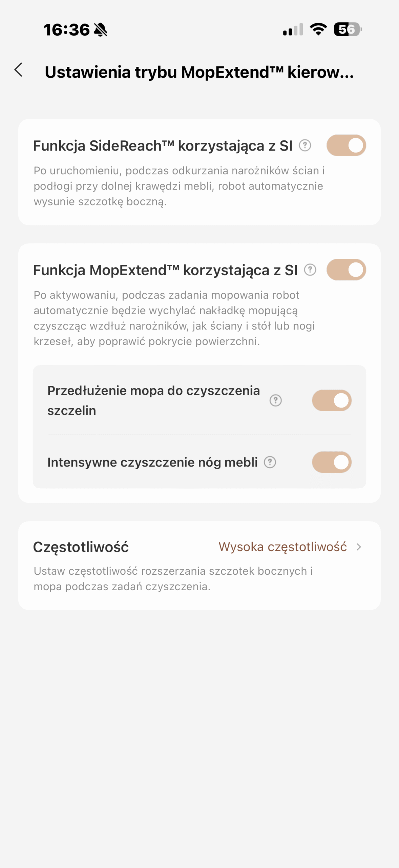Image resolution: width=399 pixels, height=868 pixels.
Task: Toggle Przedłużenie mopa do czyszczenia szczelin
Action: pyautogui.click(x=332, y=400)
